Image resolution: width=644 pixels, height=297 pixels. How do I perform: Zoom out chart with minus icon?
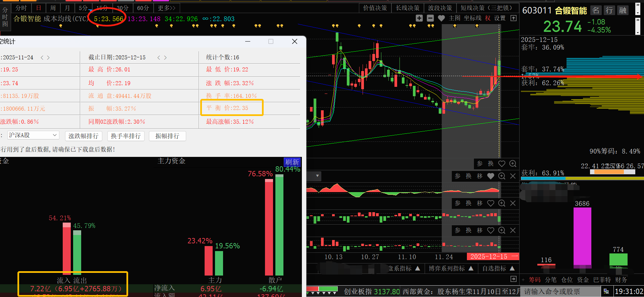(430, 18)
